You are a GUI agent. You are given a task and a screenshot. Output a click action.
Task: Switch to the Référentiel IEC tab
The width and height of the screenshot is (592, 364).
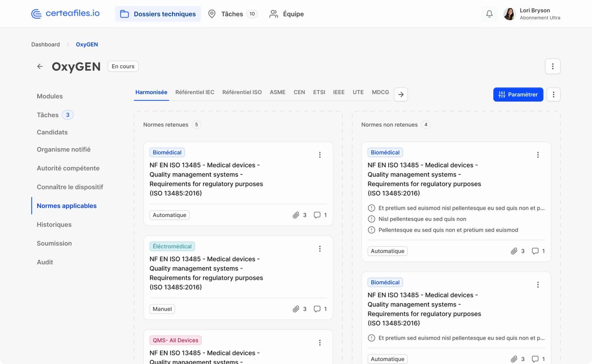[195, 92]
